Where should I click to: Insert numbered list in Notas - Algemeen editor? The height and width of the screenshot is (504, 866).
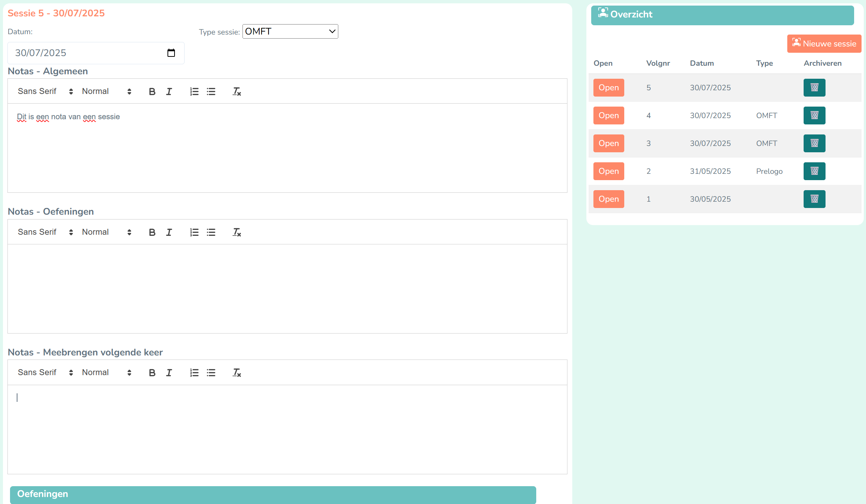tap(194, 91)
